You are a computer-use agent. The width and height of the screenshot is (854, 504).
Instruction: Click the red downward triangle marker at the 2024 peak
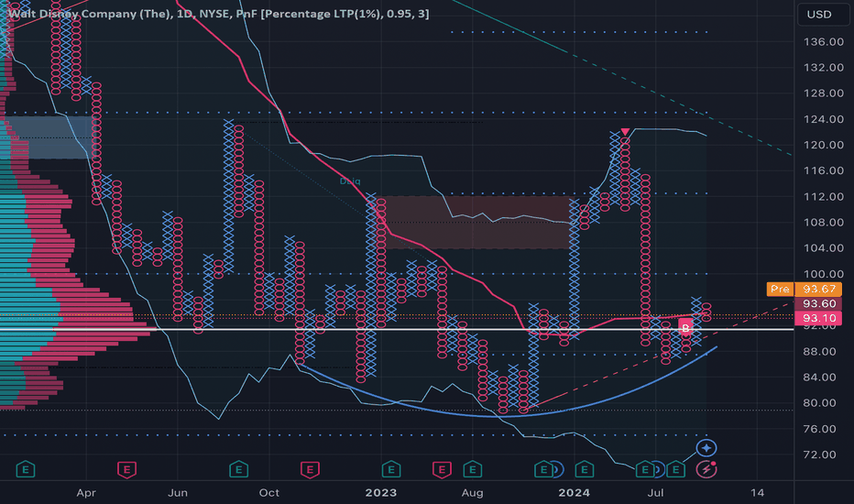625,132
